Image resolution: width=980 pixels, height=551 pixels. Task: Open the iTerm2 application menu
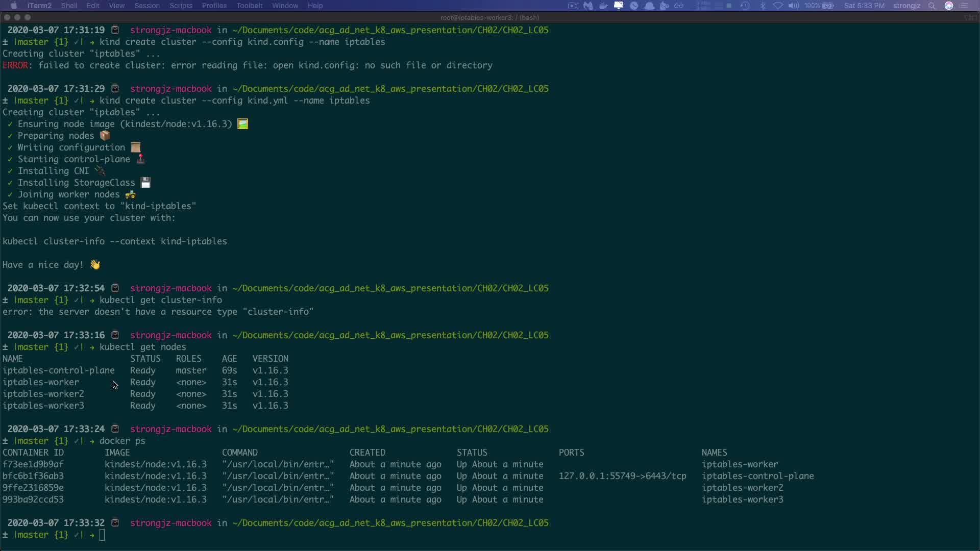pyautogui.click(x=39, y=6)
